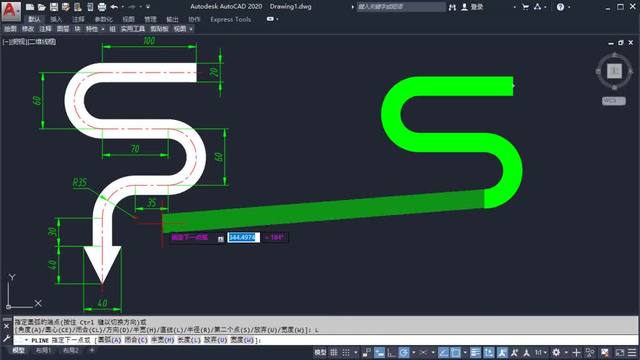Undo the last action with the back arrow
The height and width of the screenshot is (360, 640).
[114, 7]
